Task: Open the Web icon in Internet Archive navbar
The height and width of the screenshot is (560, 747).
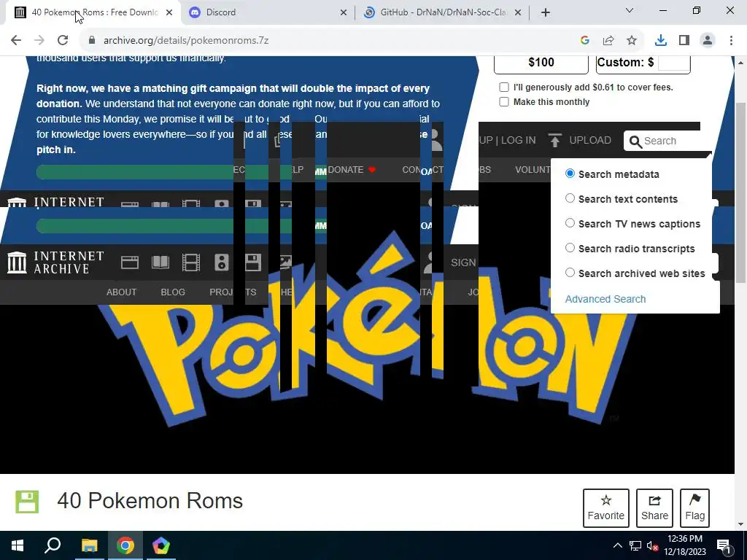Action: coord(130,262)
